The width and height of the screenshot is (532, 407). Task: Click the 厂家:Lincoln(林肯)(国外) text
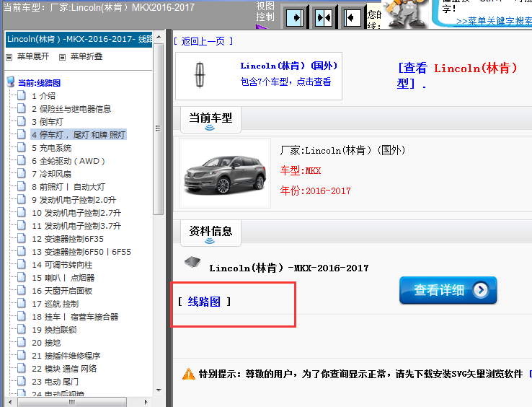342,150
